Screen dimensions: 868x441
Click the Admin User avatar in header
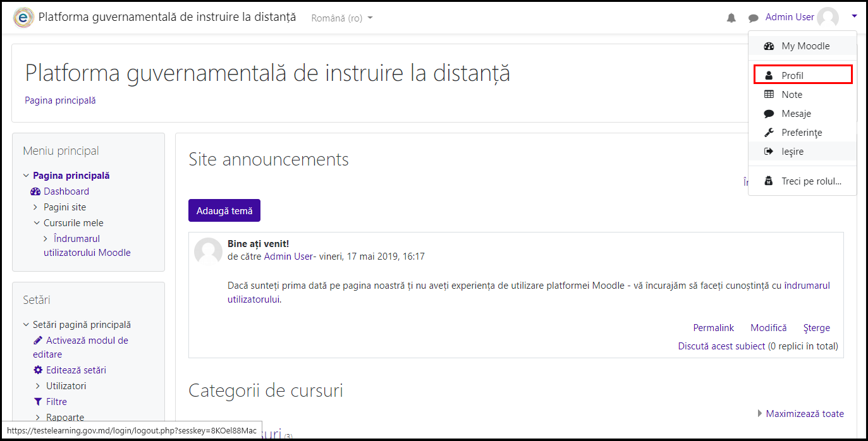tap(828, 18)
